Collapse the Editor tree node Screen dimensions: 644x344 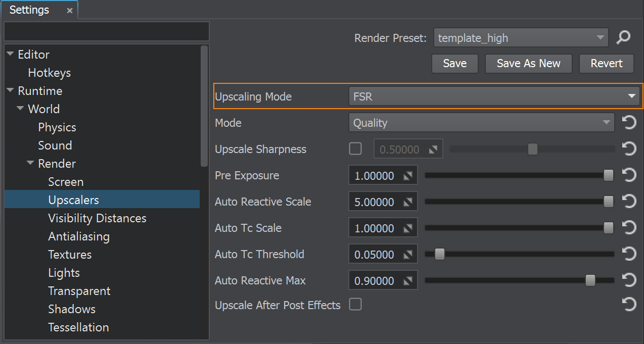coord(10,54)
